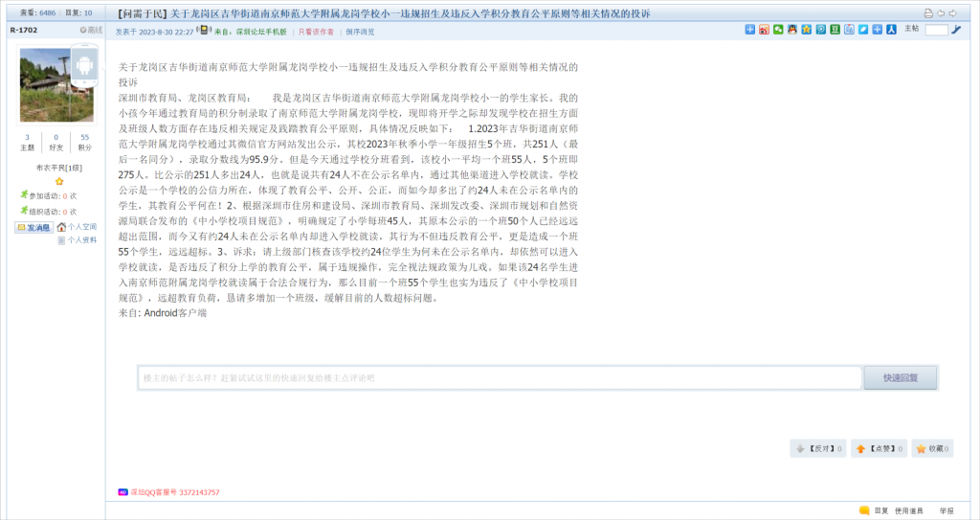Open the 【问需于民】 category link
This screenshot has height=520, width=980.
[143, 13]
